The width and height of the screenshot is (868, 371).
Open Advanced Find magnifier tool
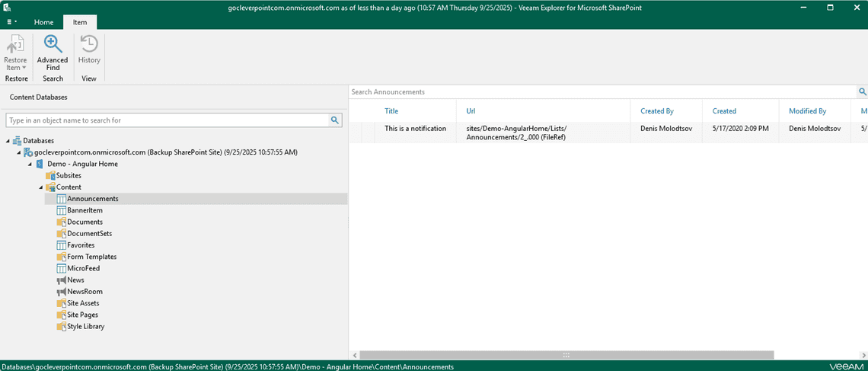click(x=53, y=44)
